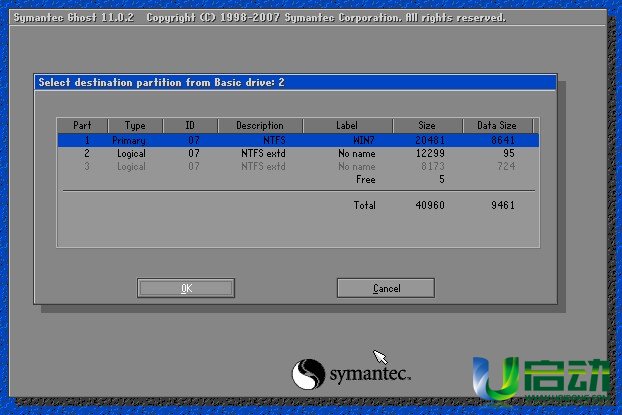Click the Free size value 5
This screenshot has height=415, width=622.
pos(442,179)
